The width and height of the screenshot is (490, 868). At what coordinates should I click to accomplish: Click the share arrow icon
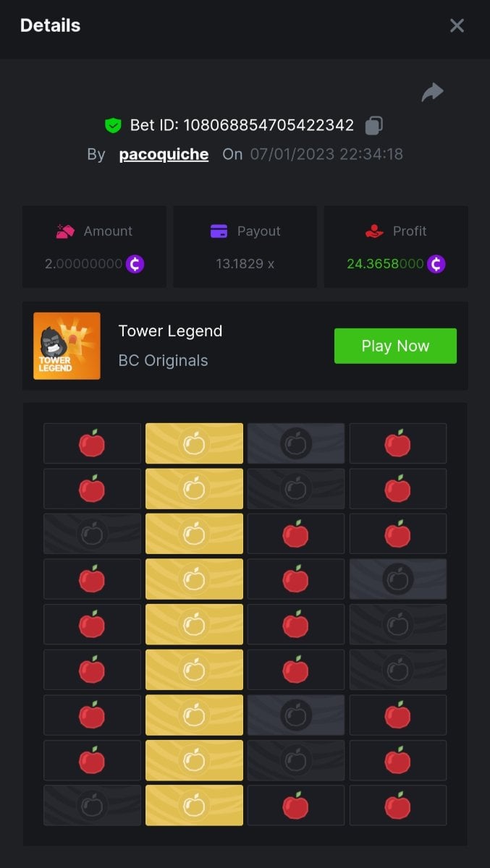pos(432,93)
